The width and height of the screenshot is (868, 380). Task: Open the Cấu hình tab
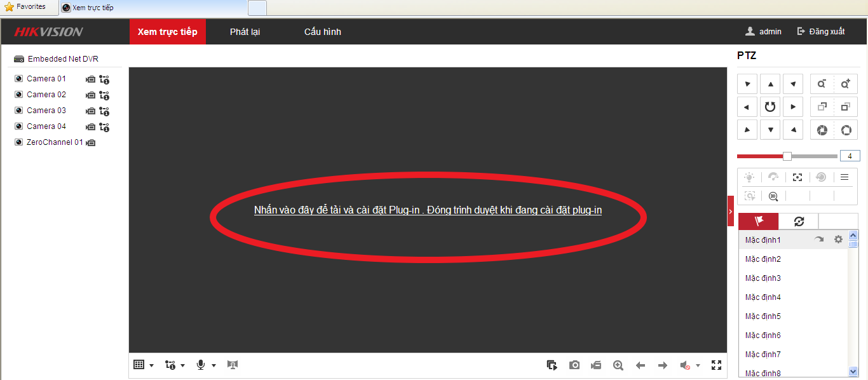point(323,32)
